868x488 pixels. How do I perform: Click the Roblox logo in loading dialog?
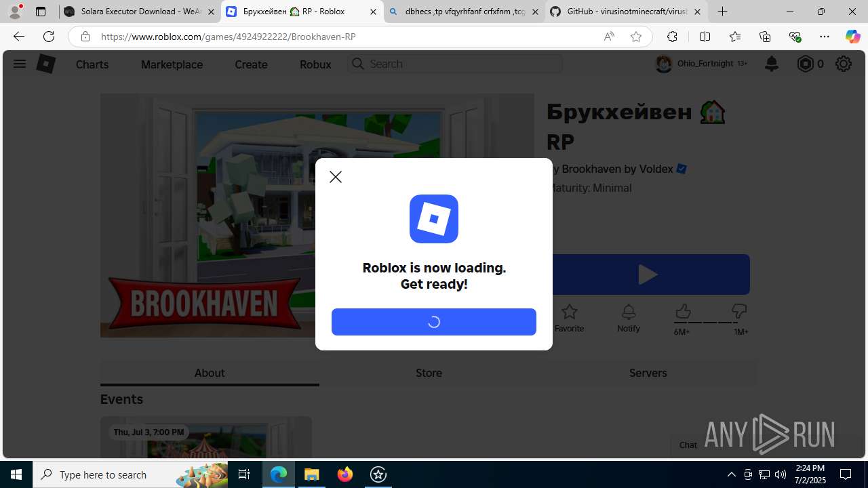(434, 219)
